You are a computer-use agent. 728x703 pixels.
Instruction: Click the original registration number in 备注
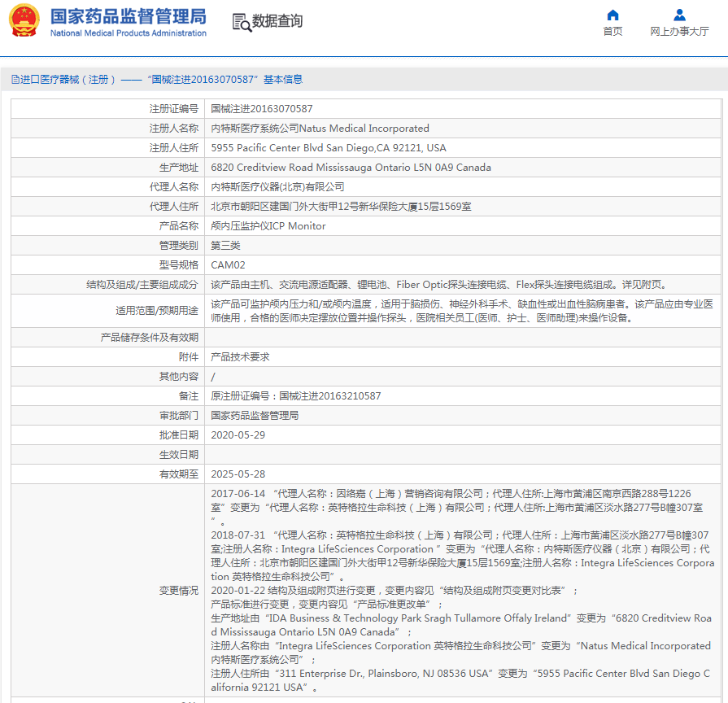[295, 395]
